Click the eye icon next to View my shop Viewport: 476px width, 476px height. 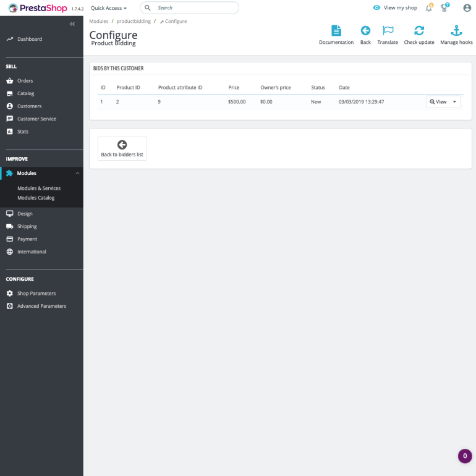[x=376, y=7]
